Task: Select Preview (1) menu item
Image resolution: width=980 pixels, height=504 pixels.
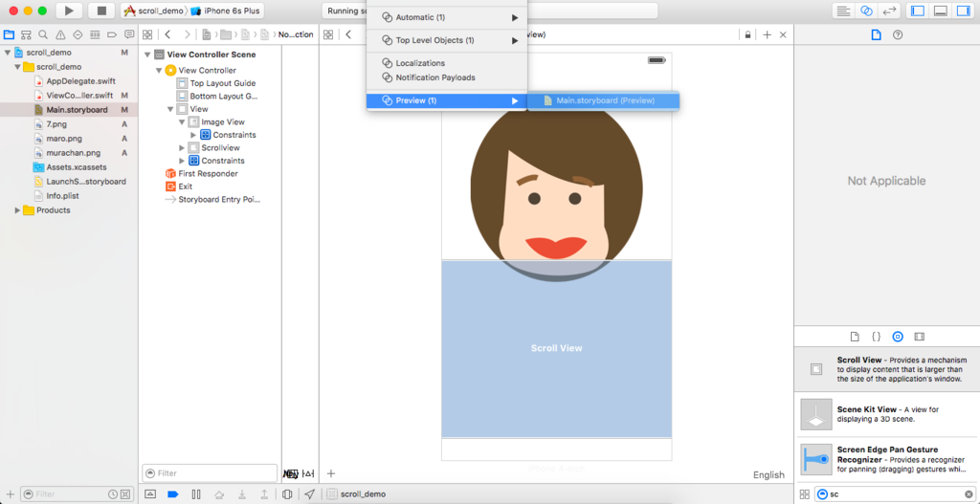Action: click(447, 100)
